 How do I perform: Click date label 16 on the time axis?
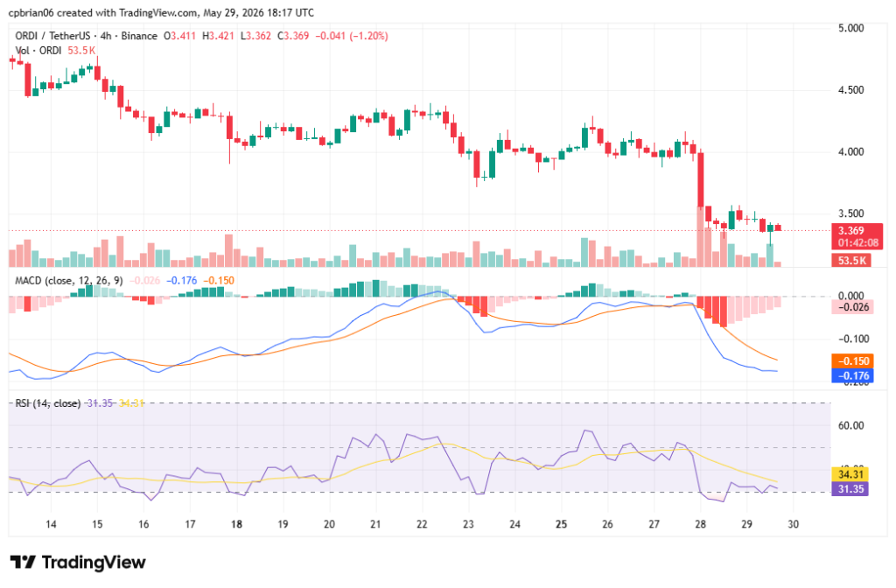(143, 525)
